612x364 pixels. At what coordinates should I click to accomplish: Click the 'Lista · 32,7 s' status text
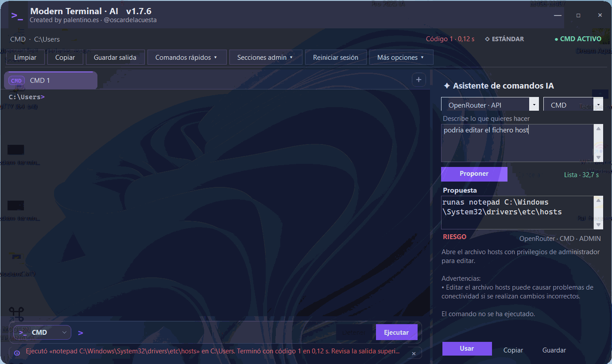coord(581,175)
